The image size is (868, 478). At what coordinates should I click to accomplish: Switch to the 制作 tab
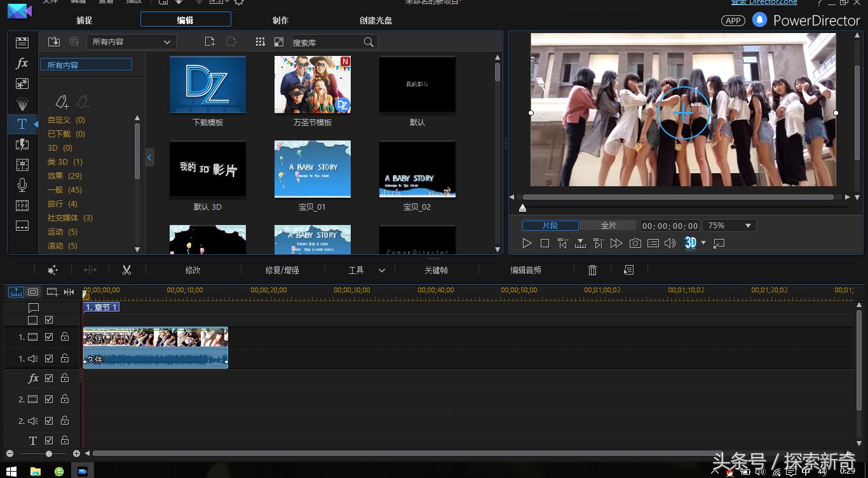coord(280,20)
